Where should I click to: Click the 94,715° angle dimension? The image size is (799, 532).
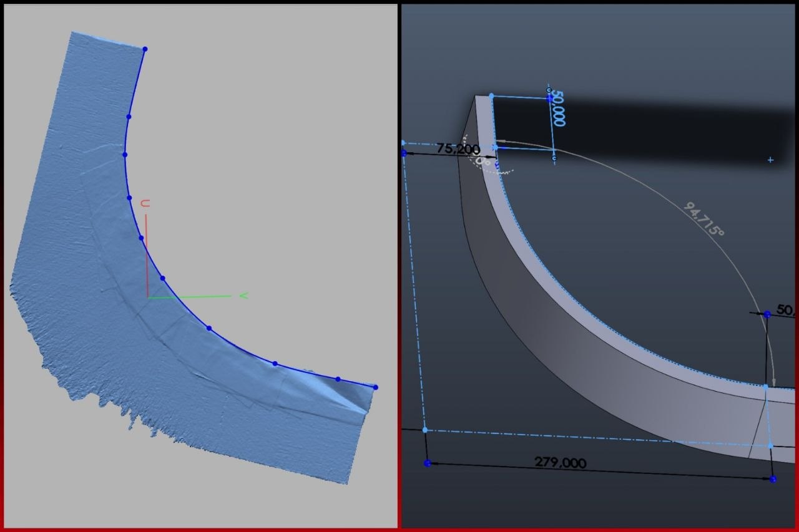703,219
